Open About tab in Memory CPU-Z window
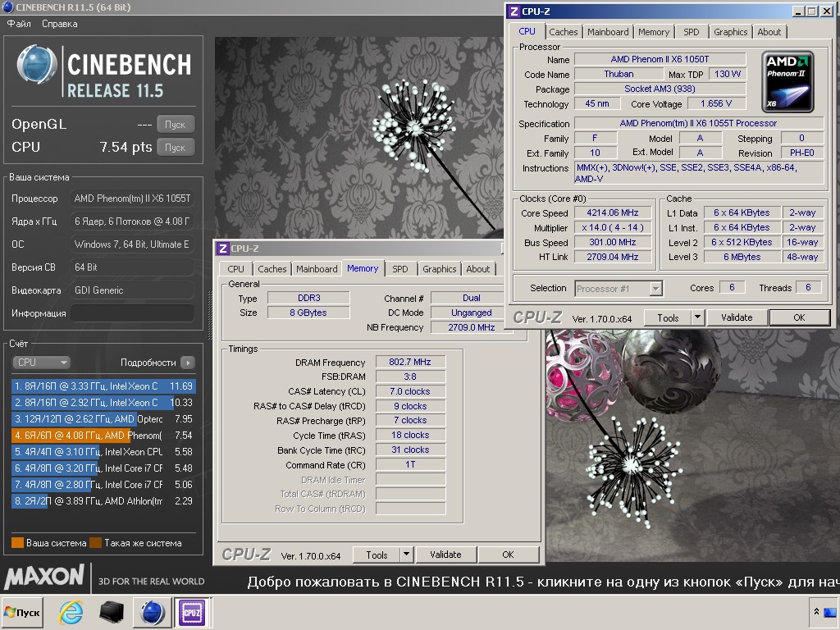 click(x=478, y=269)
